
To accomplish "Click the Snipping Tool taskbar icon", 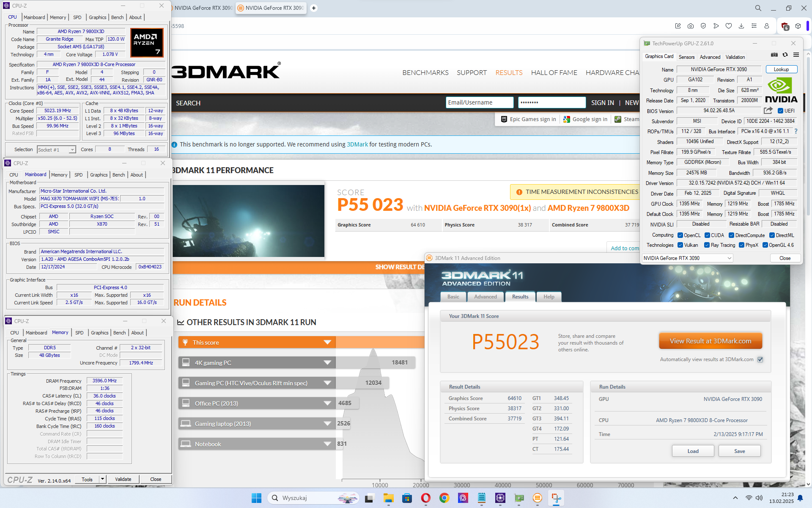I will pyautogui.click(x=556, y=498).
